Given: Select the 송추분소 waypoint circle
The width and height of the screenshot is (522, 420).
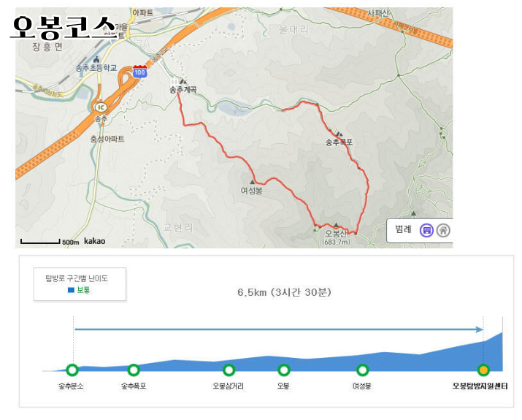Looking at the screenshot, I should (x=72, y=370).
